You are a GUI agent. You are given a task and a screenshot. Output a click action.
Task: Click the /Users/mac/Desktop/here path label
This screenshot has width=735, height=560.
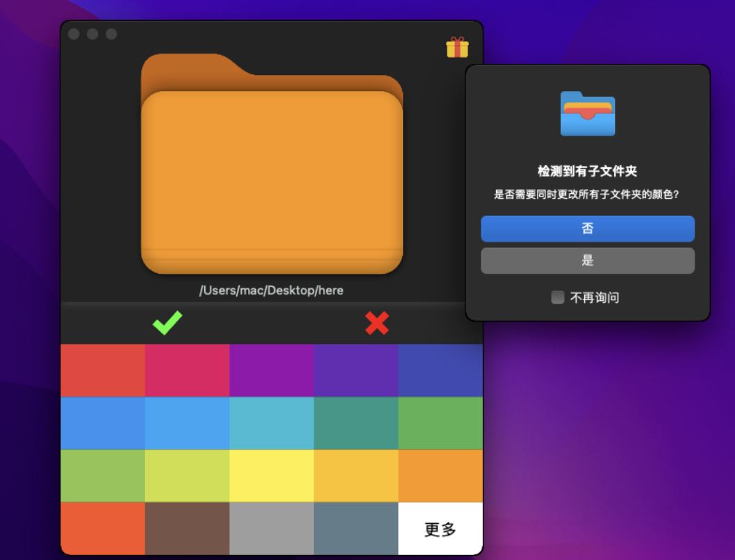point(271,290)
